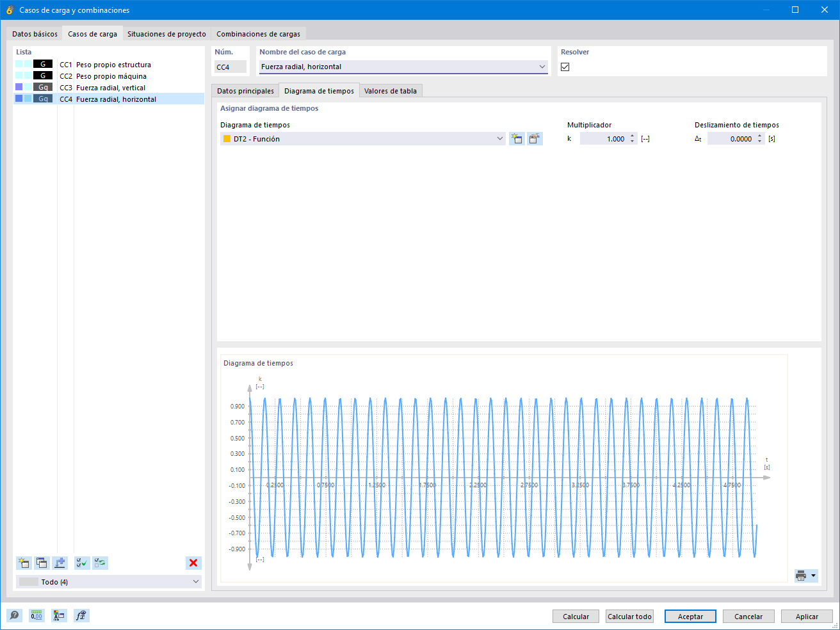The image size is (840, 630).
Task: Switch to the Datos básicos tab
Action: coord(35,34)
